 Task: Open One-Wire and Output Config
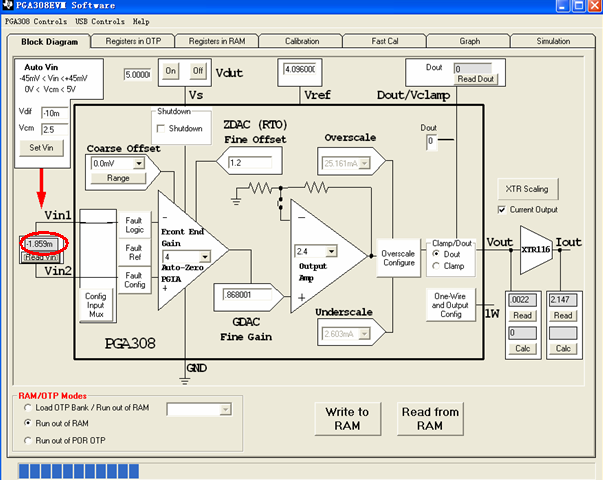[x=450, y=305]
